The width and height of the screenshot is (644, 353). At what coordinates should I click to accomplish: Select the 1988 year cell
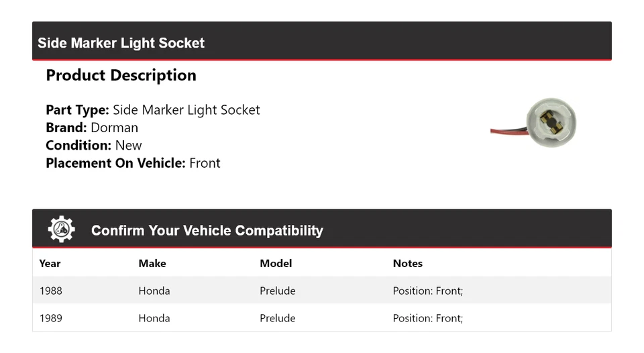point(51,291)
